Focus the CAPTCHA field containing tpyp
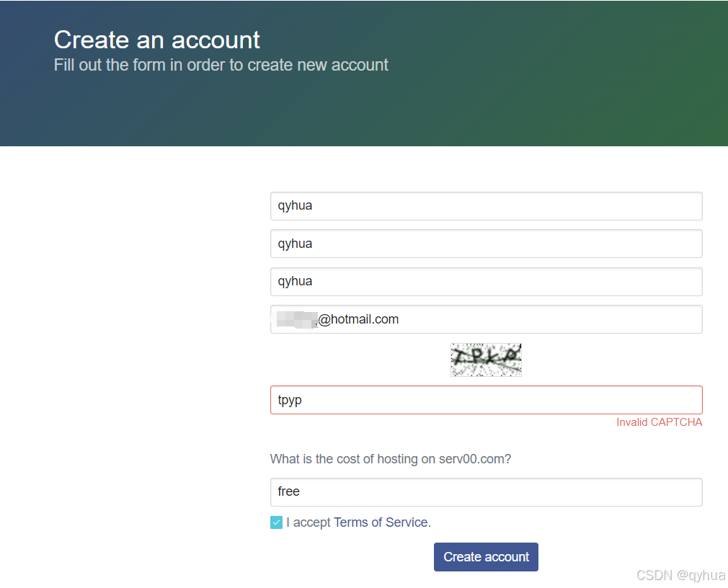The width and height of the screenshot is (728, 588). pyautogui.click(x=486, y=400)
